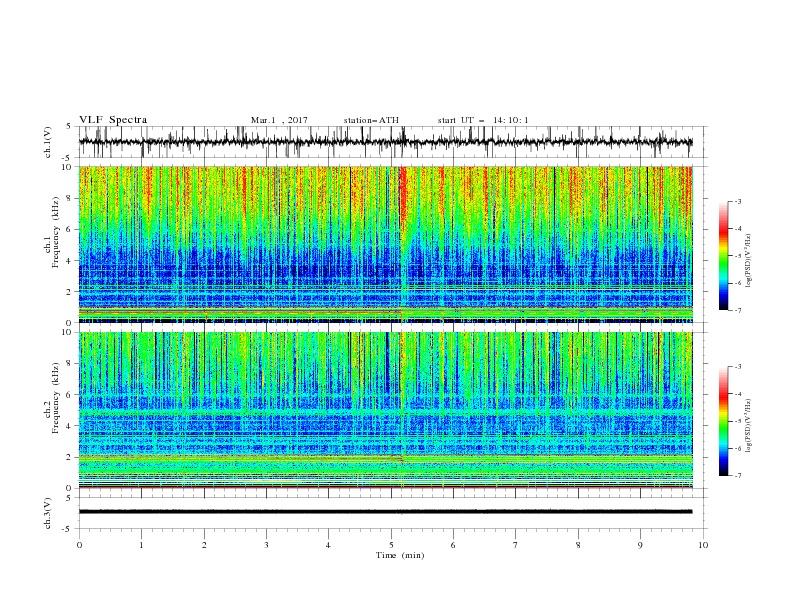
Task: Click the ch.1(V) waveform trace panel
Action: [393, 142]
